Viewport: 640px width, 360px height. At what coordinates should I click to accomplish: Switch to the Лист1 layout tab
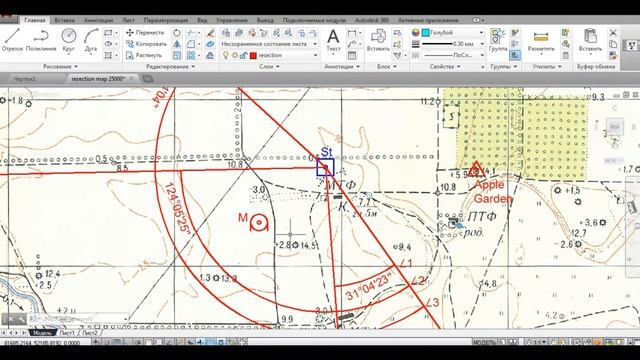point(67,333)
